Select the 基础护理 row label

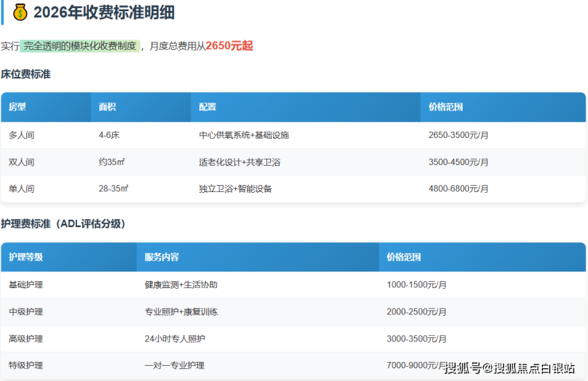25,285
